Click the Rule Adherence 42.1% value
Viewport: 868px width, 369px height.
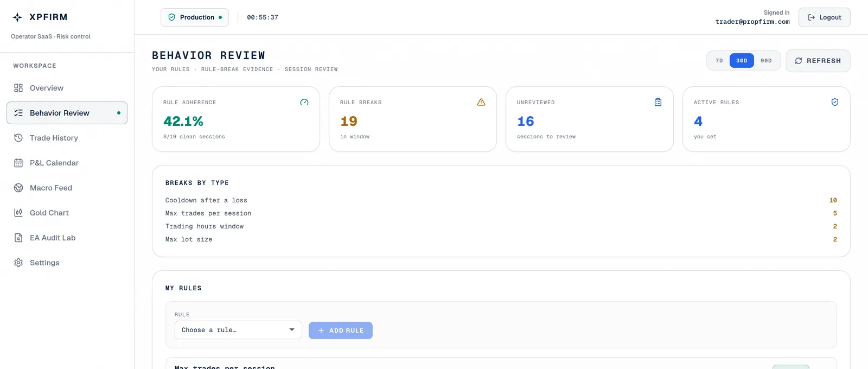pos(183,121)
